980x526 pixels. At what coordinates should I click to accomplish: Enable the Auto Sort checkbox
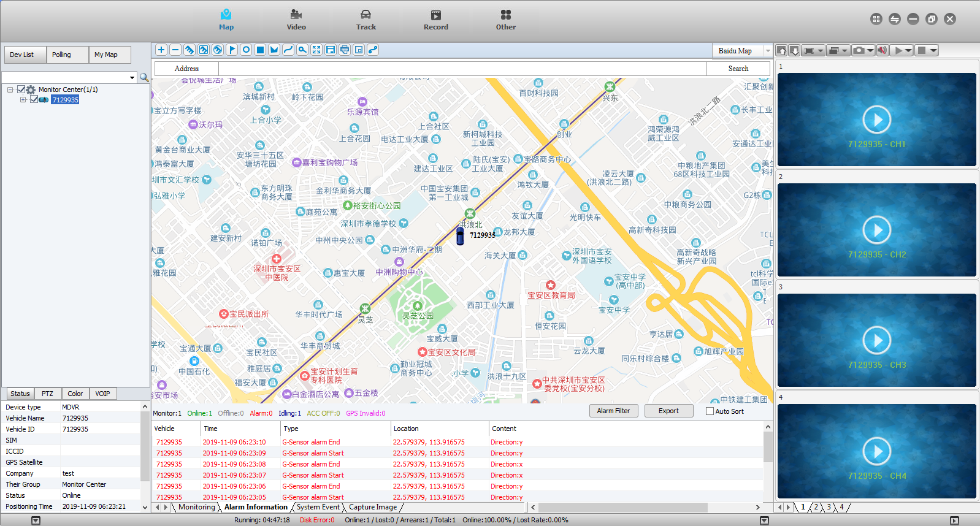click(710, 411)
